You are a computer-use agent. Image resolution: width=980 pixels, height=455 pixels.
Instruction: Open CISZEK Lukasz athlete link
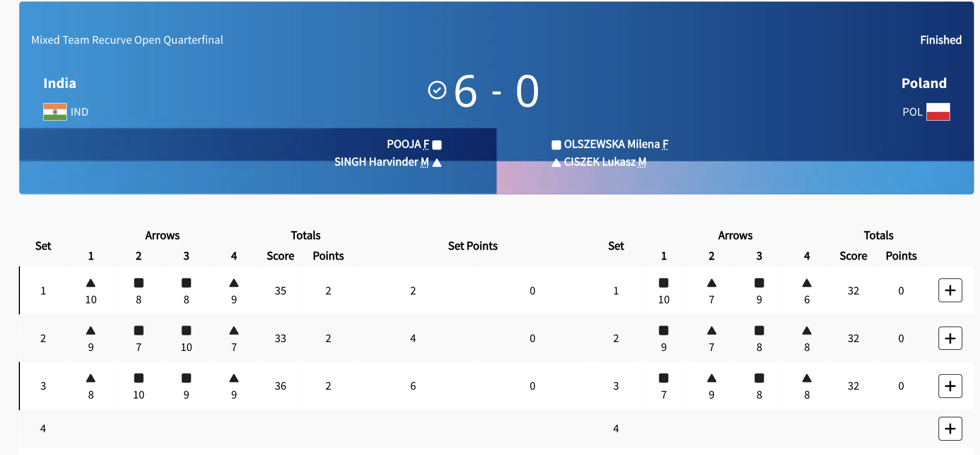coord(600,162)
